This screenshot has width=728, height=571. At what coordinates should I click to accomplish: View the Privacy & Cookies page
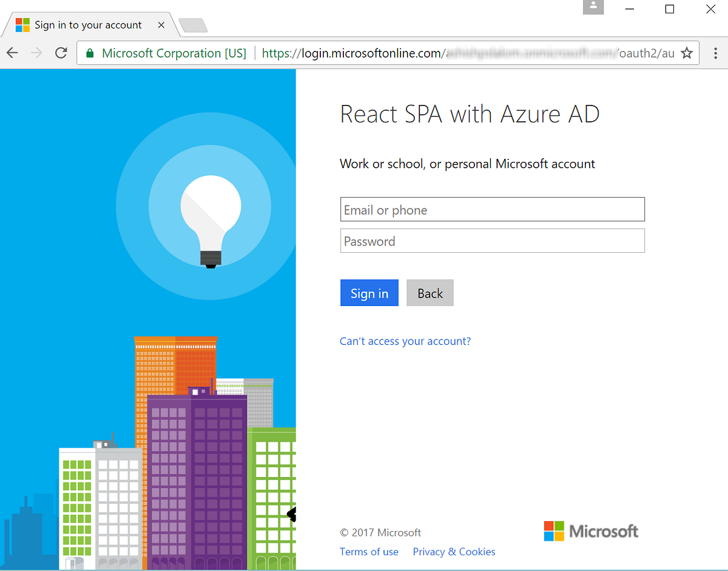(454, 552)
